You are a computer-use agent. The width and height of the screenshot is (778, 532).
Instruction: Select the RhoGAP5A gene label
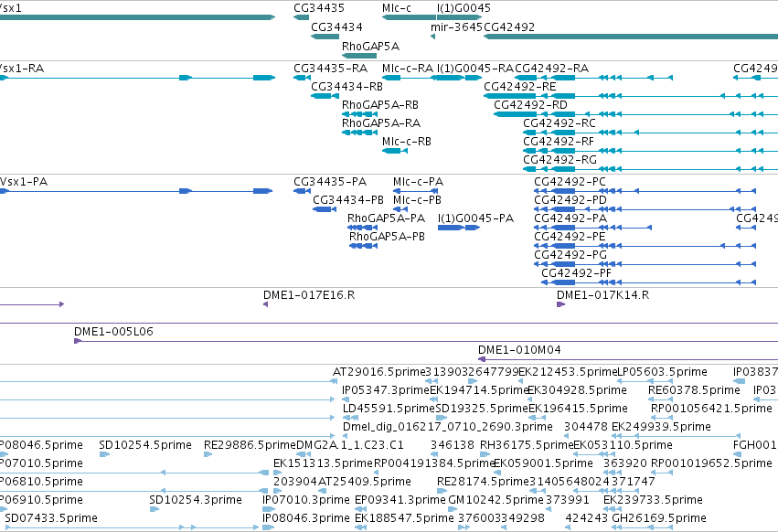(370, 46)
